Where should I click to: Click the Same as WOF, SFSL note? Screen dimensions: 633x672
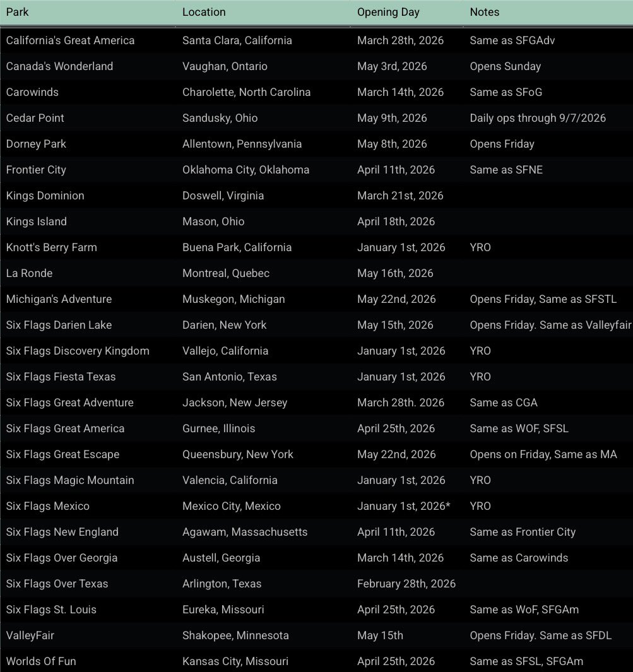[519, 428]
